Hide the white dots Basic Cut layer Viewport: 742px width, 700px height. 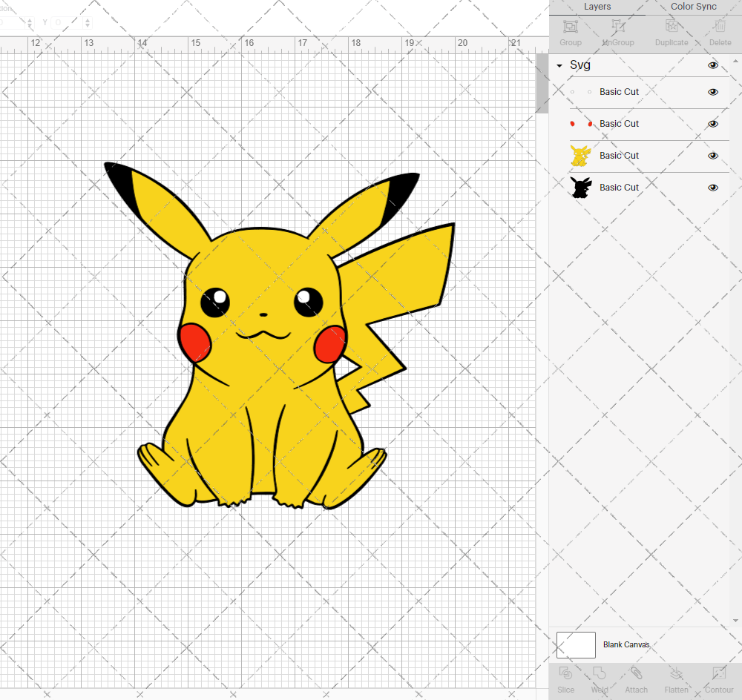pos(712,92)
